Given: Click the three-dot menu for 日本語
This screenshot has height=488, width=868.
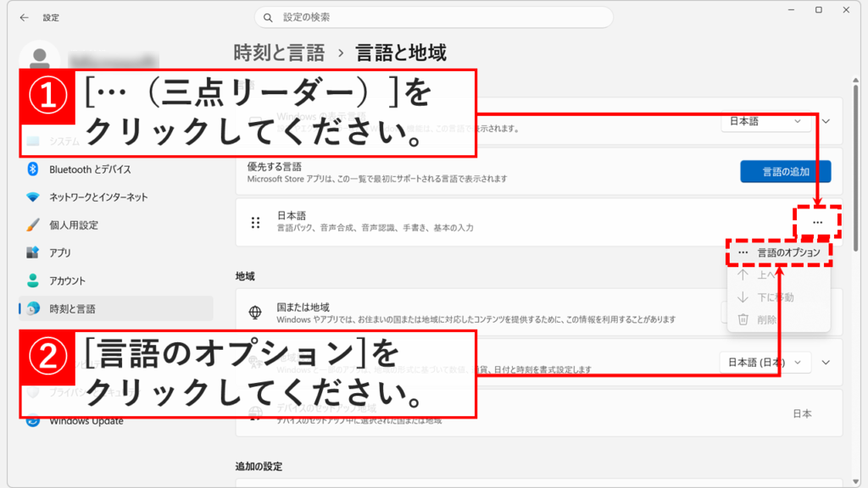Looking at the screenshot, I should [818, 223].
